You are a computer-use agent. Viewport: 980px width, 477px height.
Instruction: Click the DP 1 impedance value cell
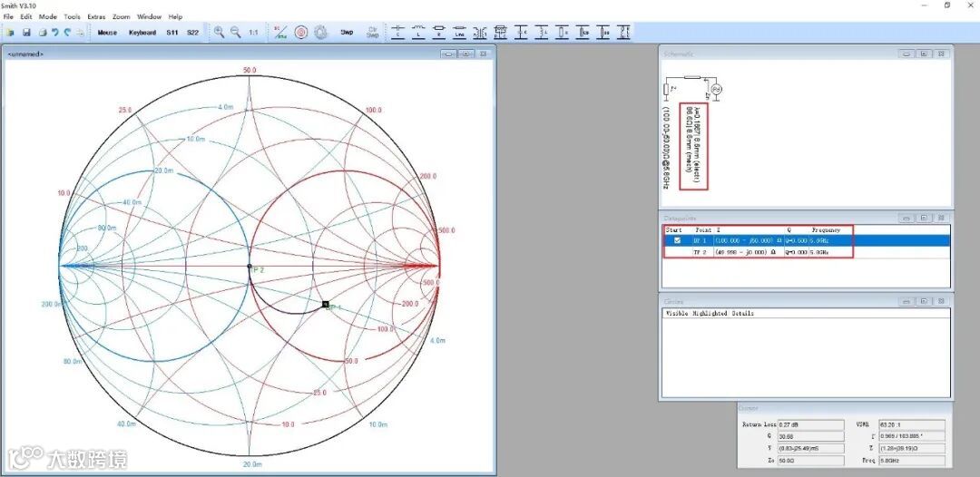[748, 240]
